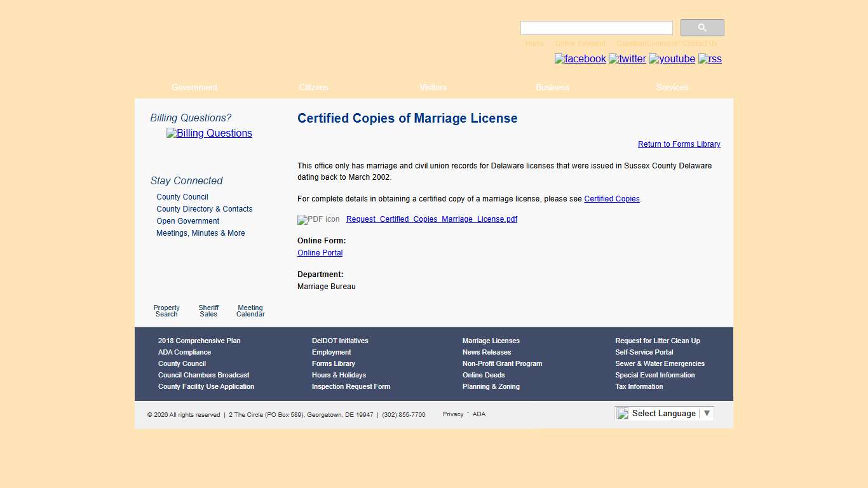868x488 pixels.
Task: Click the Google Translate icon
Action: pyautogui.click(x=621, y=413)
